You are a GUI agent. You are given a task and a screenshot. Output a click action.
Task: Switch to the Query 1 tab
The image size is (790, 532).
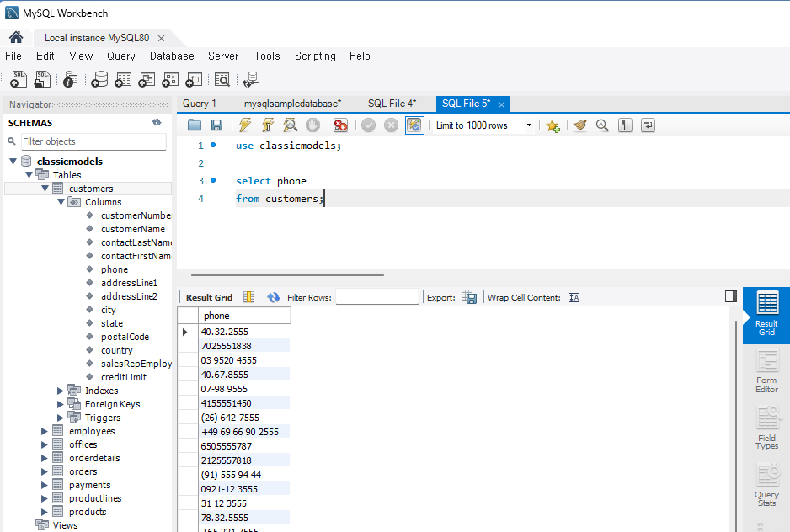click(x=200, y=104)
